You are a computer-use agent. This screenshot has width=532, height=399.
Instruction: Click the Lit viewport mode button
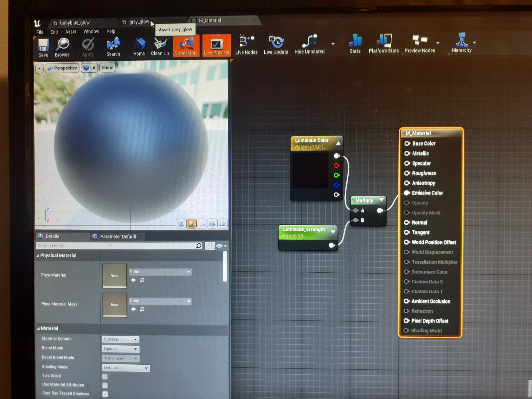pos(89,68)
